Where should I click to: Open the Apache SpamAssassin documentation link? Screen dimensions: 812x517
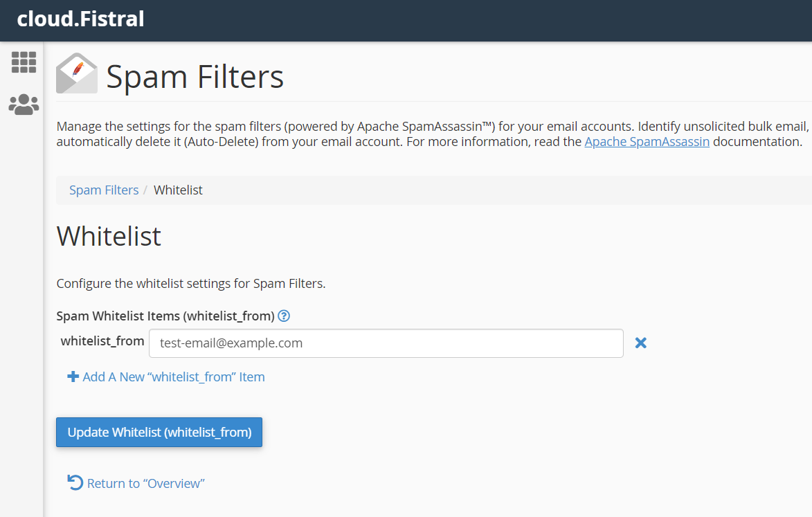click(647, 142)
